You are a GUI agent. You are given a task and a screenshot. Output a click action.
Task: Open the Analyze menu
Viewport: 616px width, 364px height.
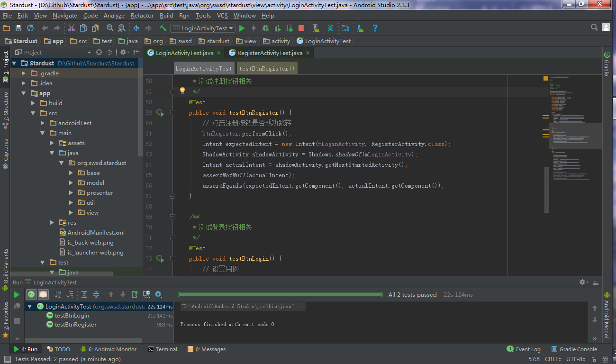point(114,15)
